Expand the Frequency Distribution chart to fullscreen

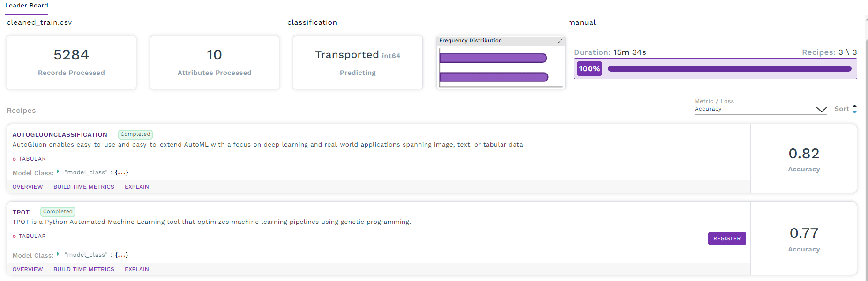[x=560, y=41]
